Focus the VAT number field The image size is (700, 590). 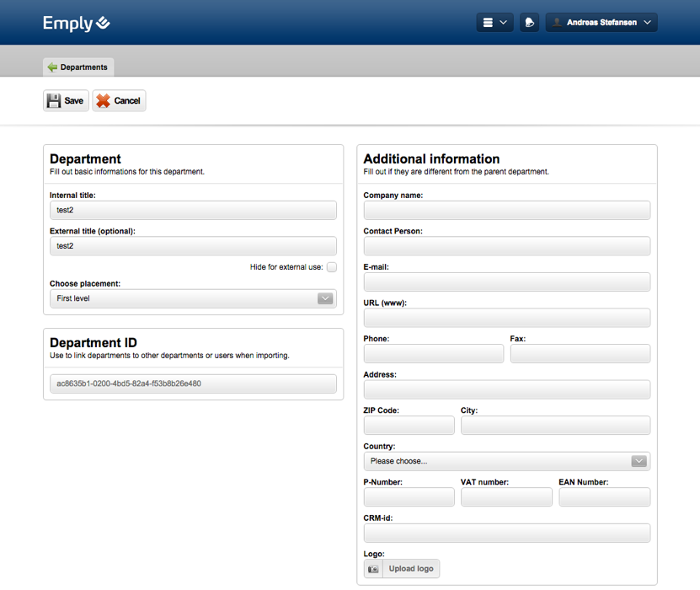point(506,497)
